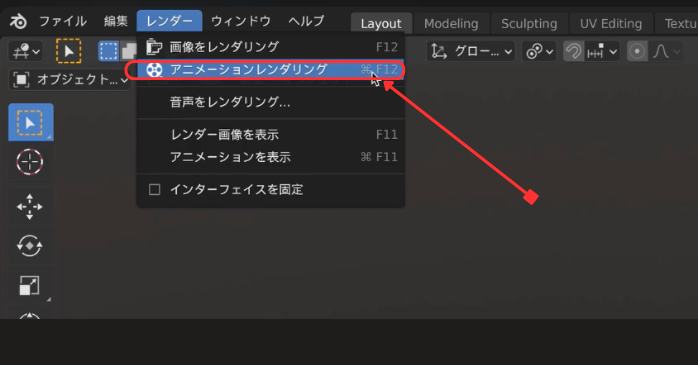Open proportional falloff curve dropdown
Image resolution: width=698 pixels, height=365 pixels.
666,52
